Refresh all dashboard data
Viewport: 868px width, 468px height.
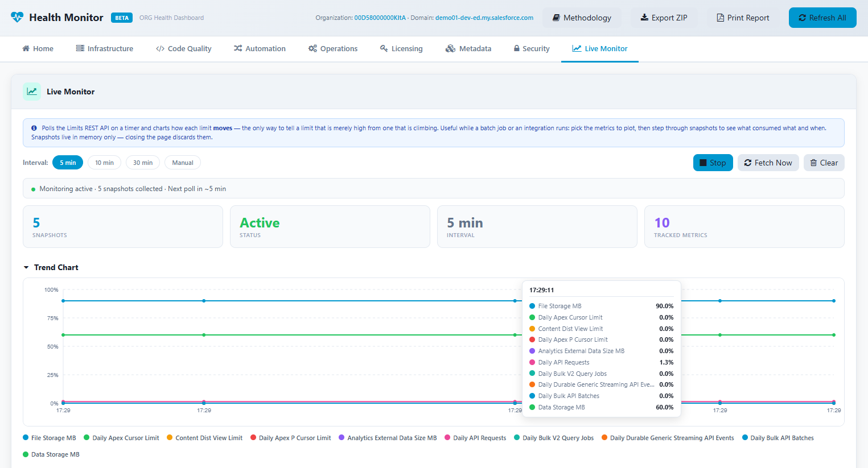click(822, 18)
